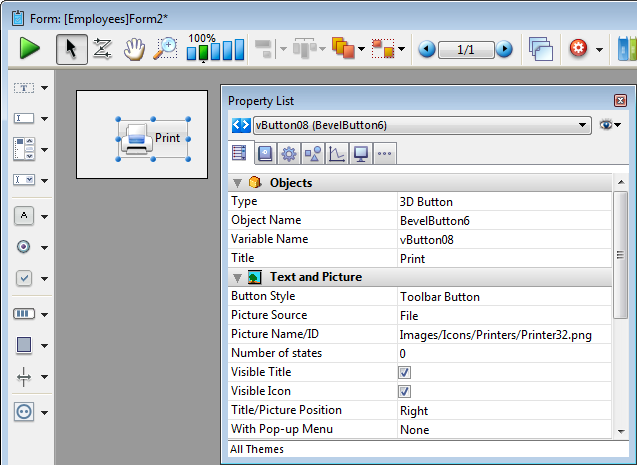
Task: Choose the progress indicator object tool
Action: [25, 313]
